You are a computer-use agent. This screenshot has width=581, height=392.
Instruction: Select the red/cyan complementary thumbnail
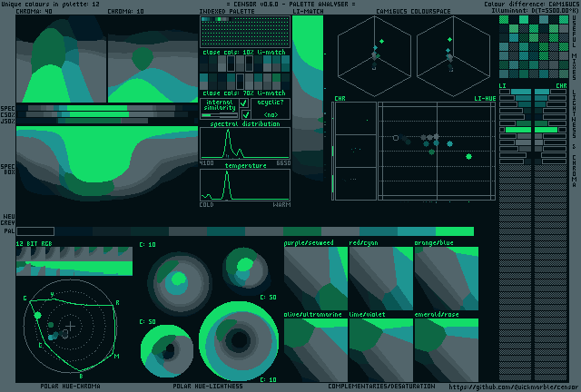point(380,278)
